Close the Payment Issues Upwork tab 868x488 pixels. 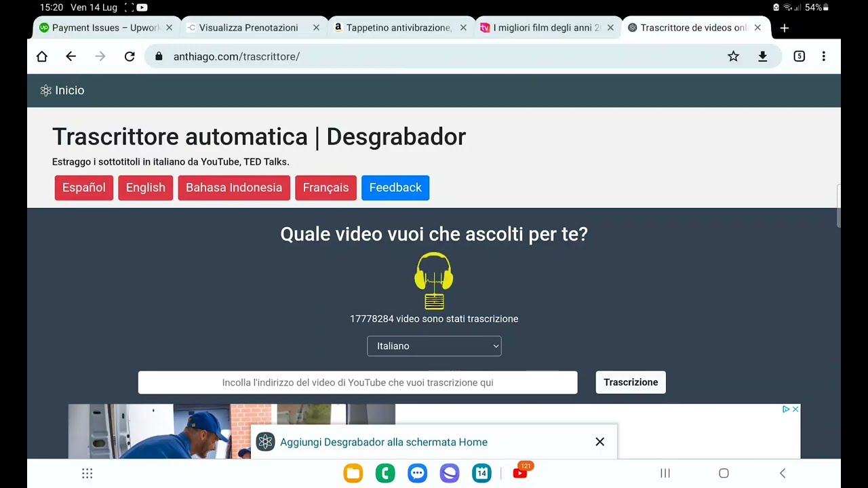pyautogui.click(x=169, y=28)
